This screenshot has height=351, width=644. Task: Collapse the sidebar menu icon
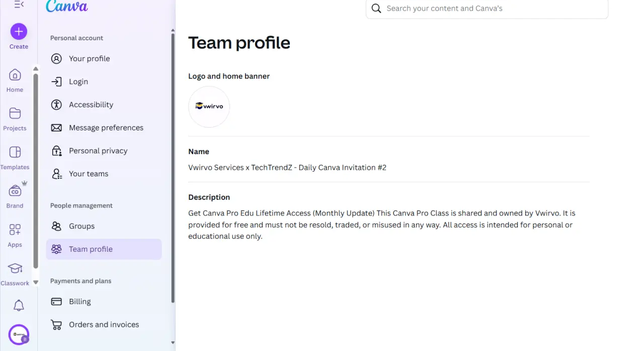click(19, 5)
